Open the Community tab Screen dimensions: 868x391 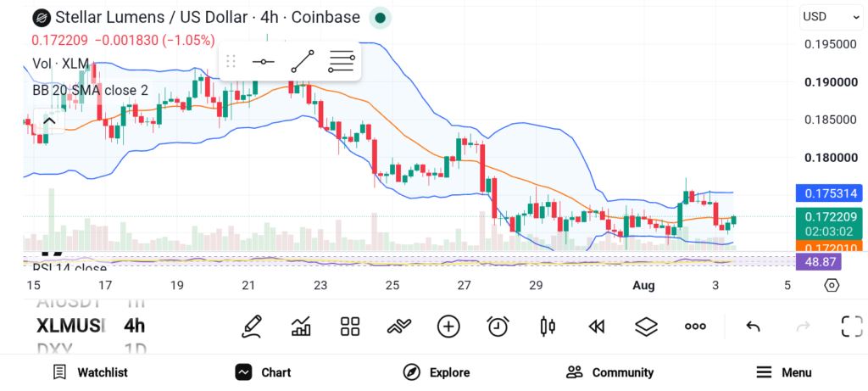coord(609,372)
